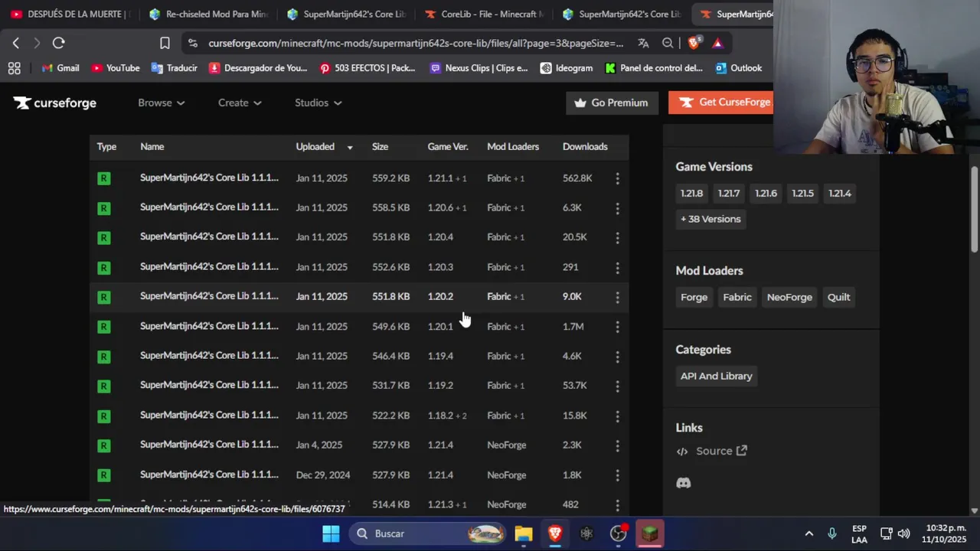Open the options menu for the 6.3K downloads row
Screen dimensions: 980x551
tap(617, 207)
